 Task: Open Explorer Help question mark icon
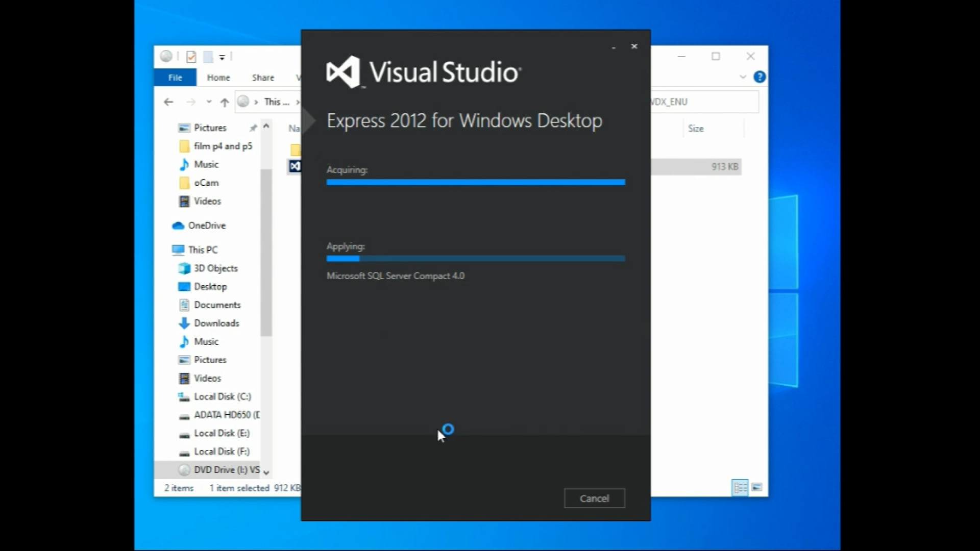[x=759, y=77]
